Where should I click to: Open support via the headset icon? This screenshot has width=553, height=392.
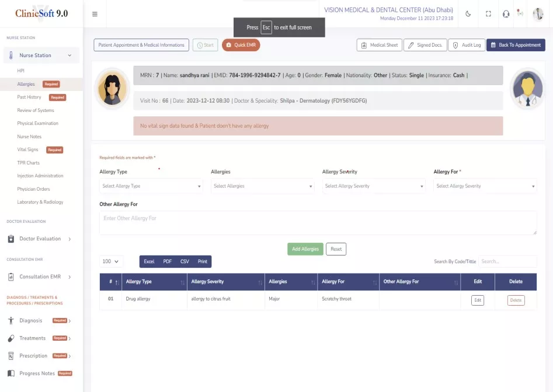click(506, 14)
